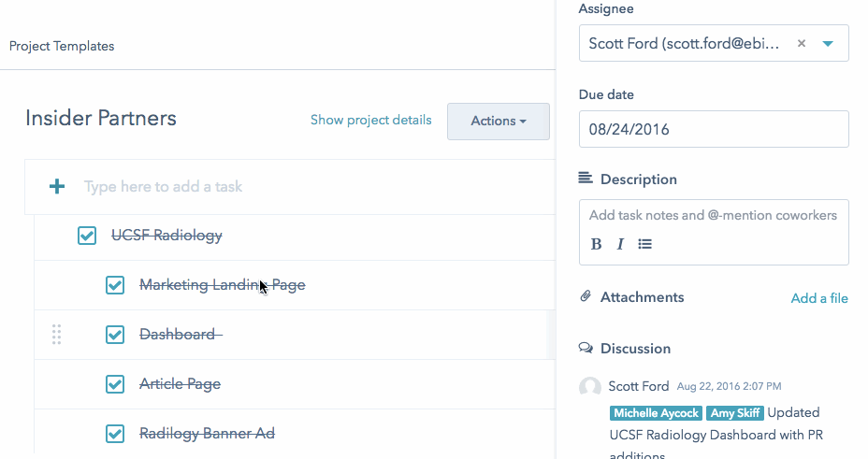Expand the Assignee dropdown arrow
This screenshot has width=868, height=459.
828,44
